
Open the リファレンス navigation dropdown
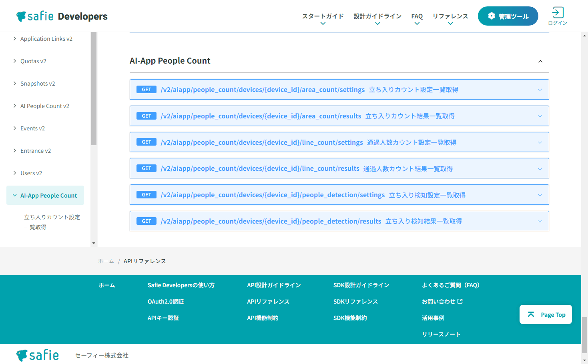click(x=450, y=19)
